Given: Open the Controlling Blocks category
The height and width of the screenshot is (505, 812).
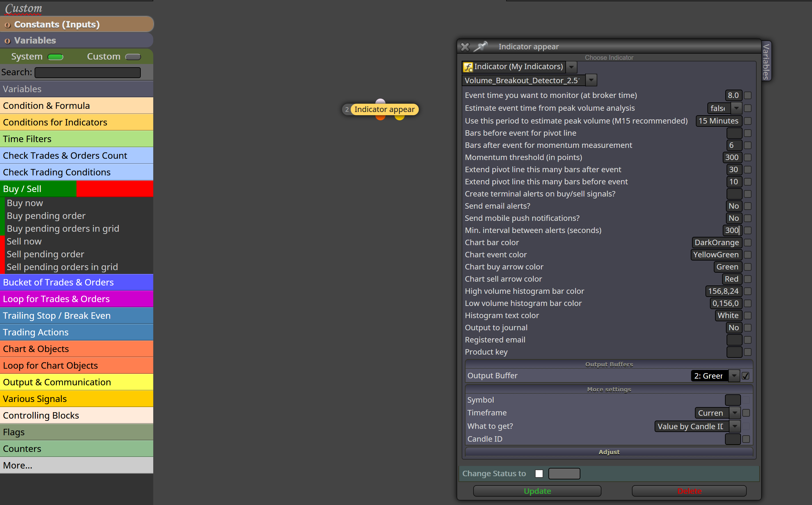Looking at the screenshot, I should (x=76, y=415).
